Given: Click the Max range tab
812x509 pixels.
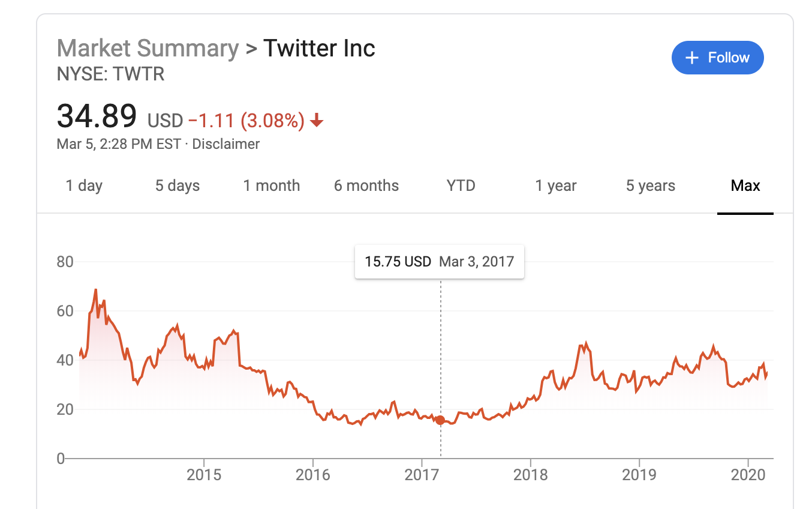Looking at the screenshot, I should click(745, 186).
